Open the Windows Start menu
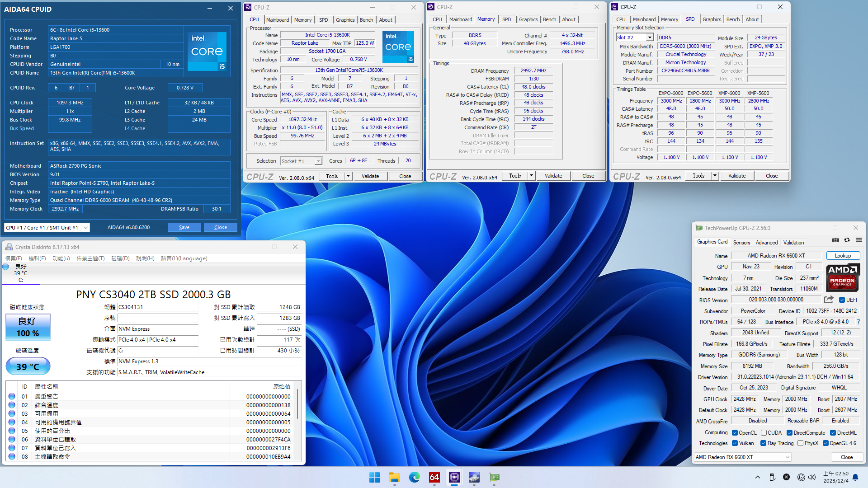Screen dimensions: 868x488 (374, 477)
